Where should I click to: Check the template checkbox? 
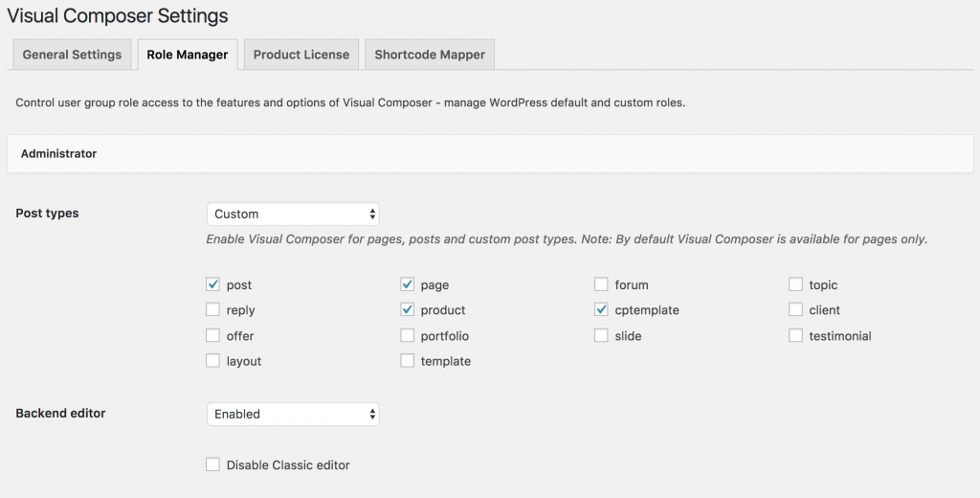point(408,361)
